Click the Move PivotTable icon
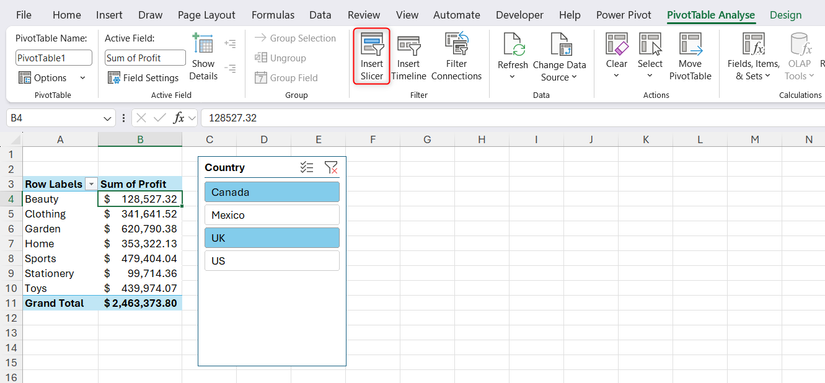This screenshot has height=383, width=825. click(x=690, y=44)
